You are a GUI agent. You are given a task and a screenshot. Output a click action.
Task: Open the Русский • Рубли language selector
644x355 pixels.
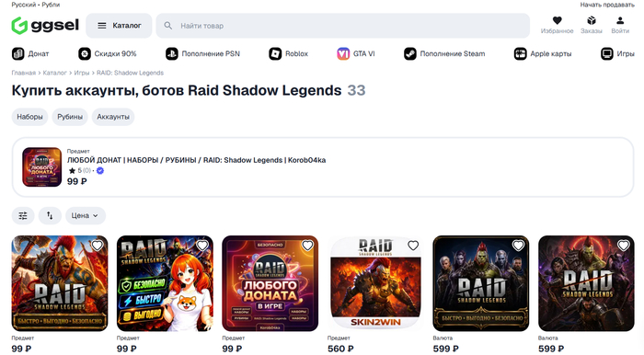(x=36, y=5)
